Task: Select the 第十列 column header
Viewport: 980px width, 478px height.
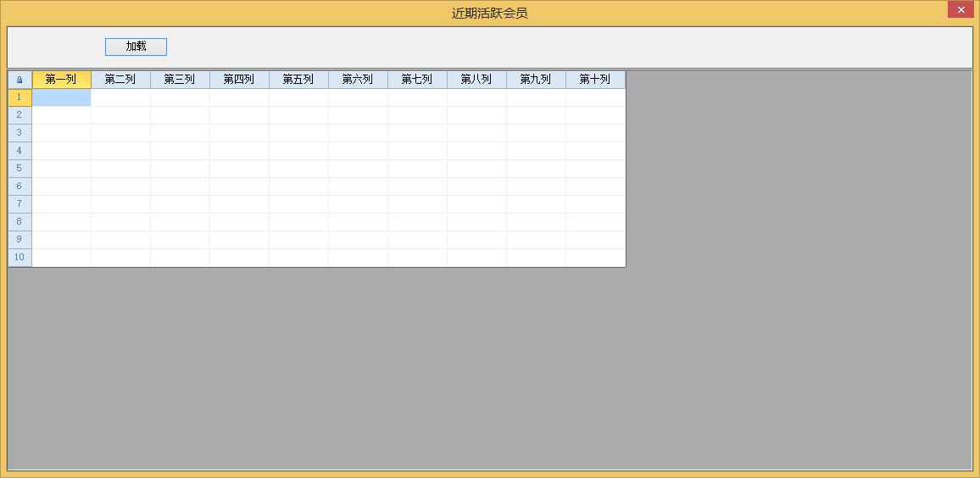Action: point(595,80)
